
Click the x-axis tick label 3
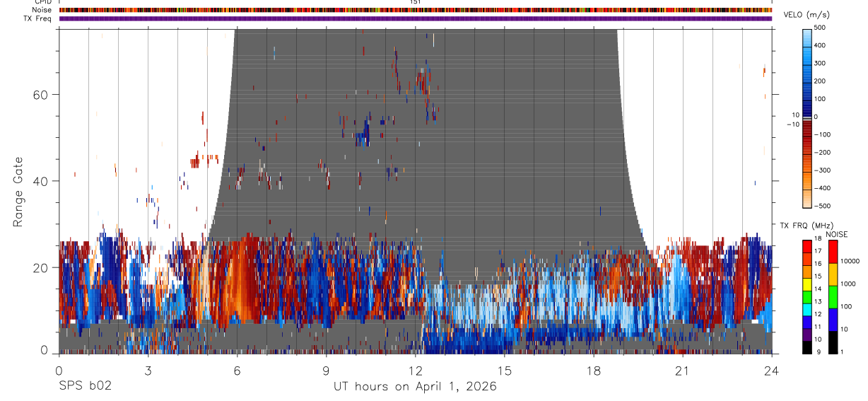tap(148, 371)
